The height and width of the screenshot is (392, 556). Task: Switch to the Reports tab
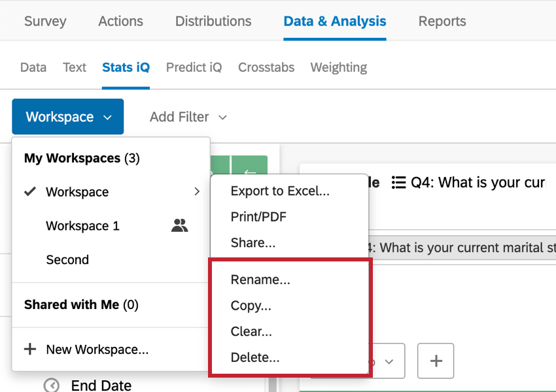pyautogui.click(x=442, y=21)
